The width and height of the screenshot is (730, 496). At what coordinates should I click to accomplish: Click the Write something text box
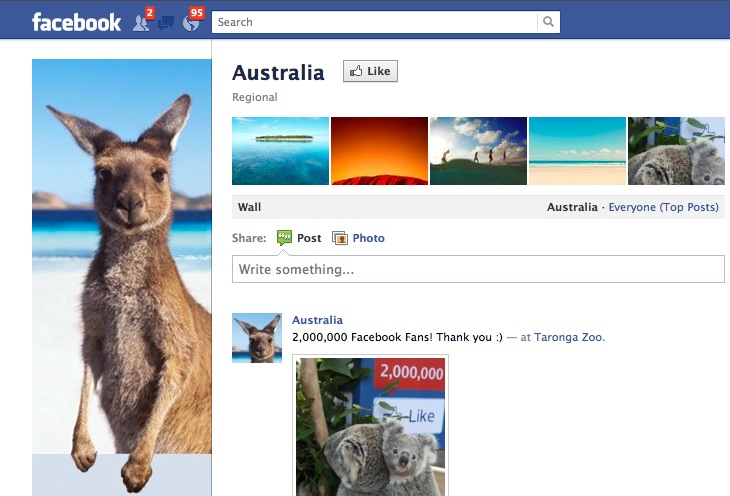[478, 269]
